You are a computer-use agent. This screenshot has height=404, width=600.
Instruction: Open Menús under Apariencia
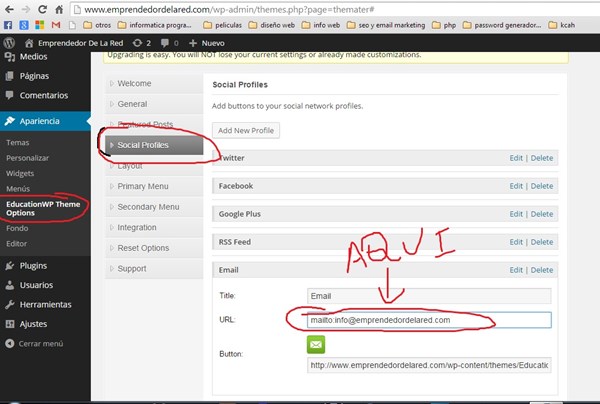(18, 189)
